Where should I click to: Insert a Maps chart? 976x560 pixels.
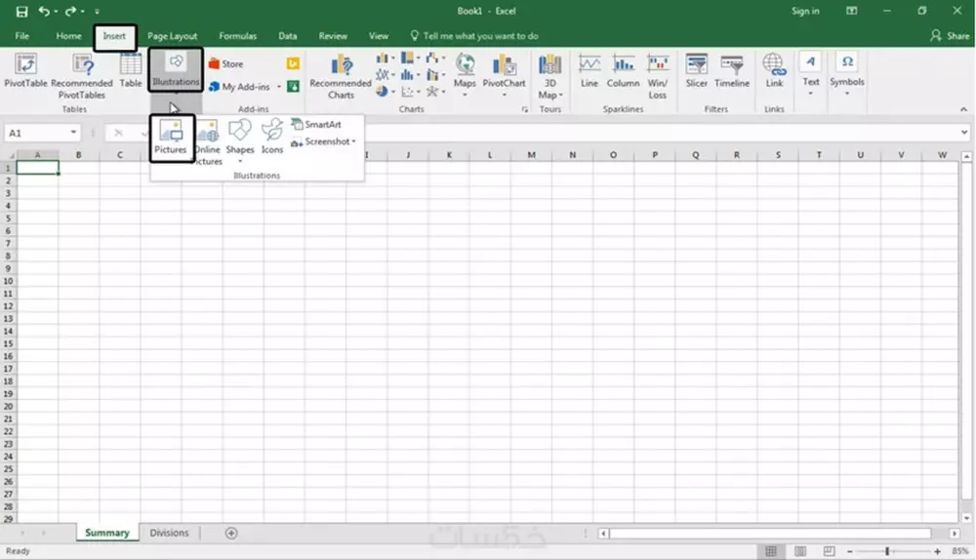465,75
